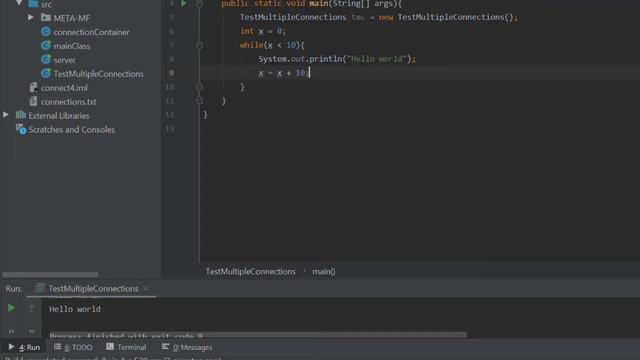
Task: Open server class file
Action: point(64,60)
